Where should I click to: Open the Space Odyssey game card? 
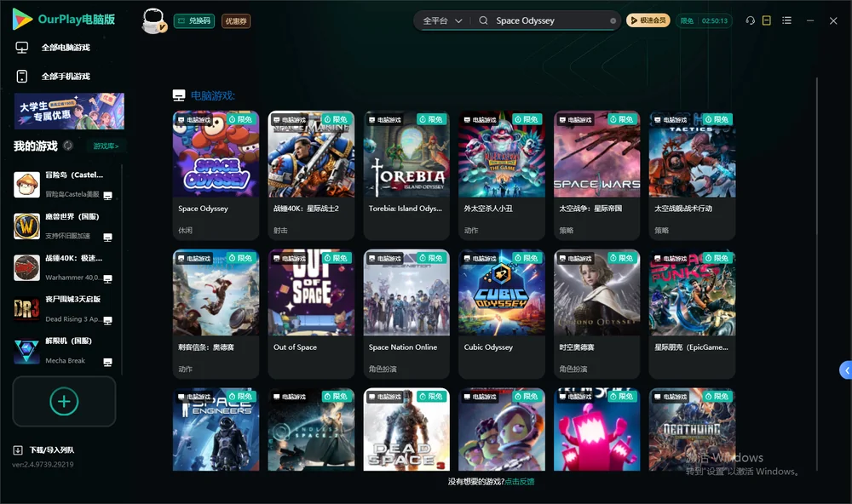[216, 175]
